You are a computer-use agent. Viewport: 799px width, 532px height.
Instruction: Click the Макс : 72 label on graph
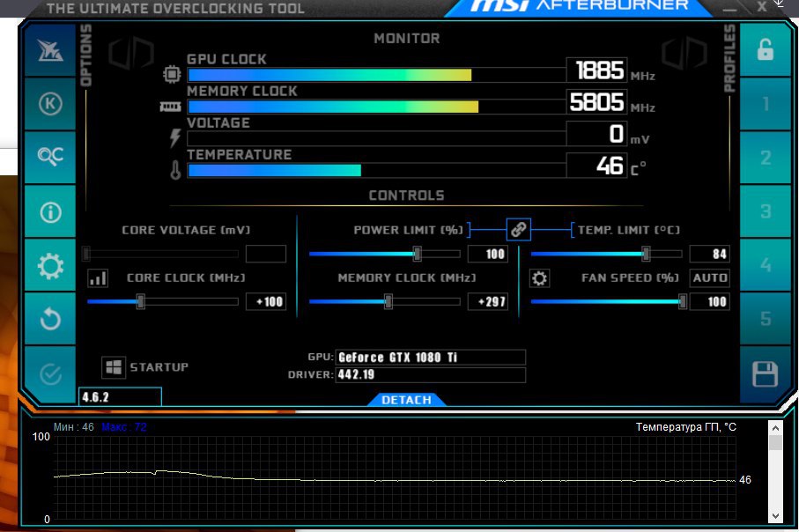point(124,427)
